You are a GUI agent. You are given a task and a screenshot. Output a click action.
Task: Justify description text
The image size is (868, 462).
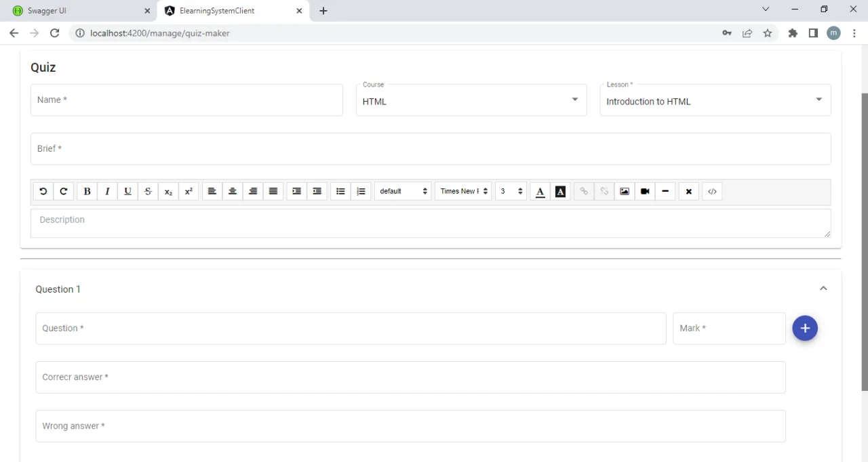(273, 192)
